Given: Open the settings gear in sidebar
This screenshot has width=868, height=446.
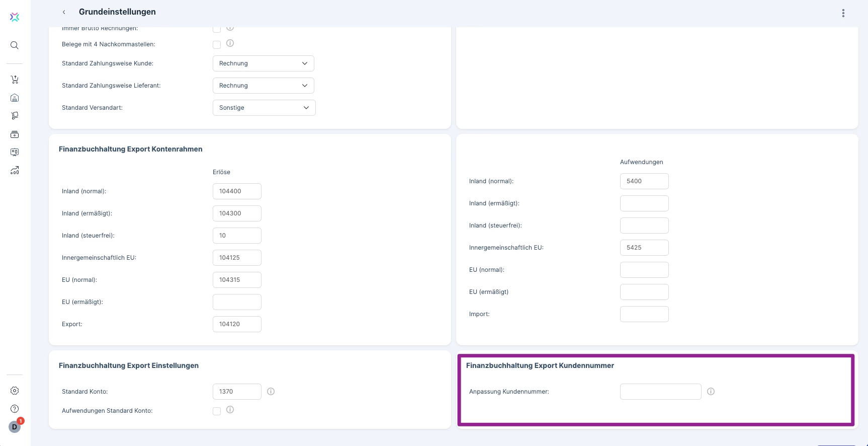Looking at the screenshot, I should point(15,391).
